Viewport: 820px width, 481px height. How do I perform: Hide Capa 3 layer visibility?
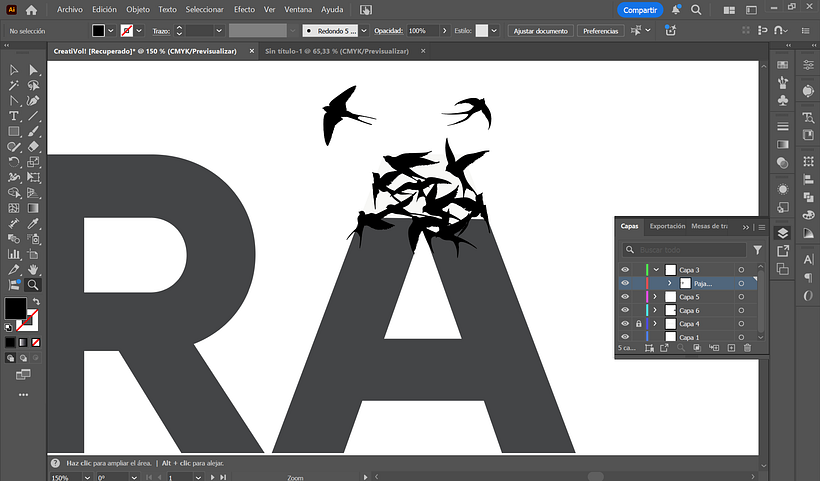(x=625, y=270)
